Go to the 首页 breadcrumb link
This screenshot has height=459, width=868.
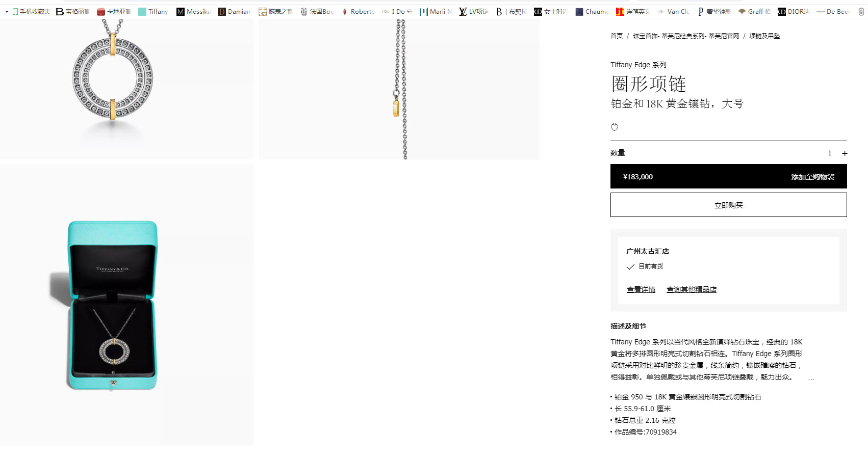[617, 36]
